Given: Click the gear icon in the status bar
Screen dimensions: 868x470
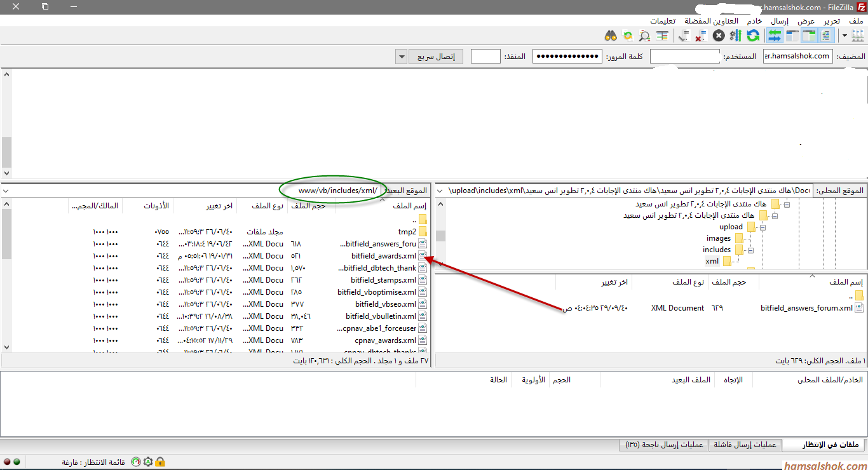Looking at the screenshot, I should (x=148, y=462).
